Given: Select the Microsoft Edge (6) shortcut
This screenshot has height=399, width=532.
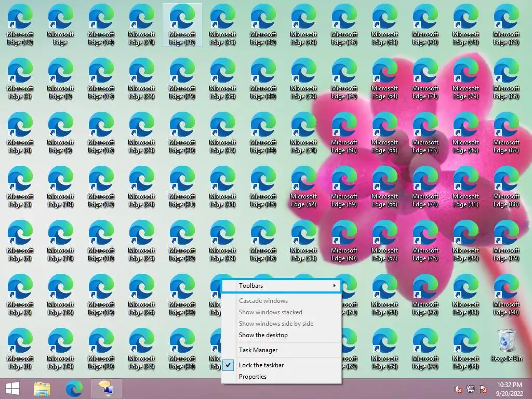Looking at the screenshot, I should point(20,240).
